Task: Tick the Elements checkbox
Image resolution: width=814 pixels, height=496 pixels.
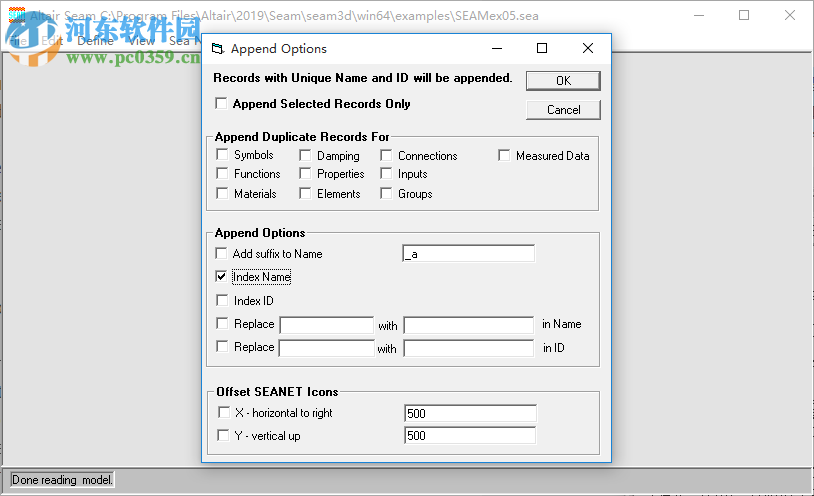Action: click(305, 193)
